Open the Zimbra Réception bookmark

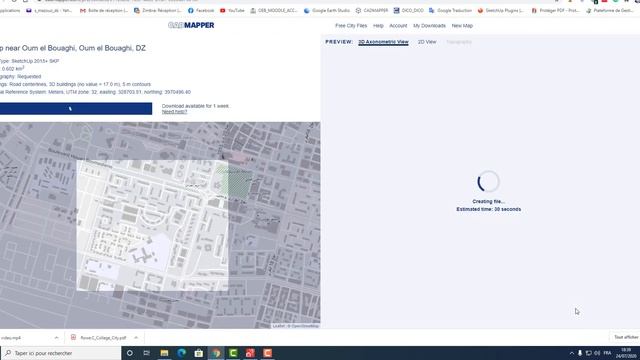coord(158,11)
